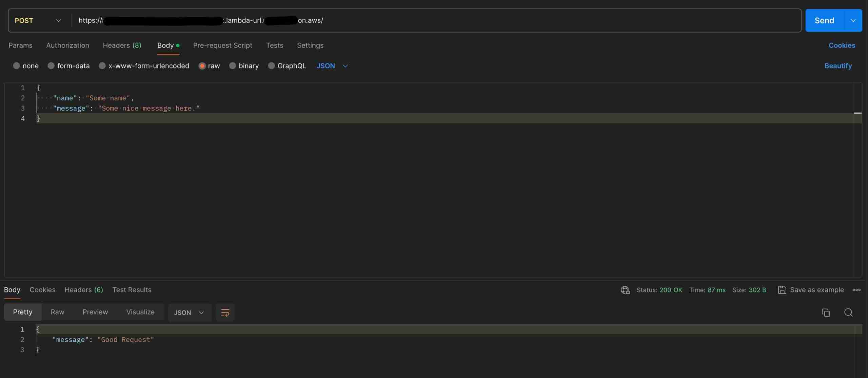Click the search response magnifier icon

pos(848,313)
